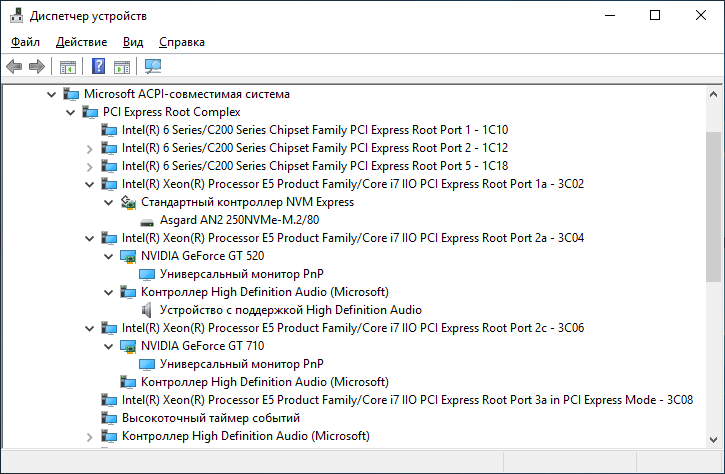
Task: Open the Действие menu
Action: tap(82, 42)
